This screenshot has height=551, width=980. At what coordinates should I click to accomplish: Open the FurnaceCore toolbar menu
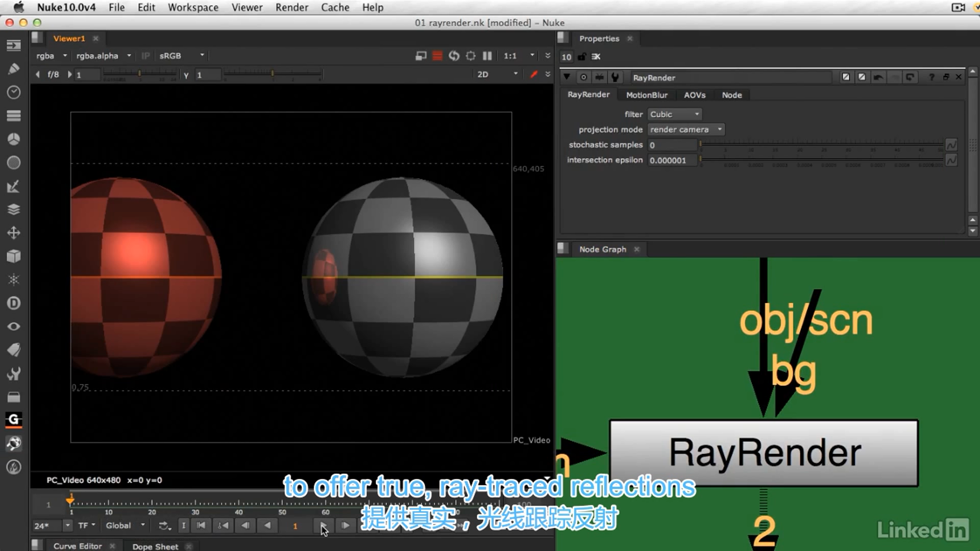coord(14,443)
